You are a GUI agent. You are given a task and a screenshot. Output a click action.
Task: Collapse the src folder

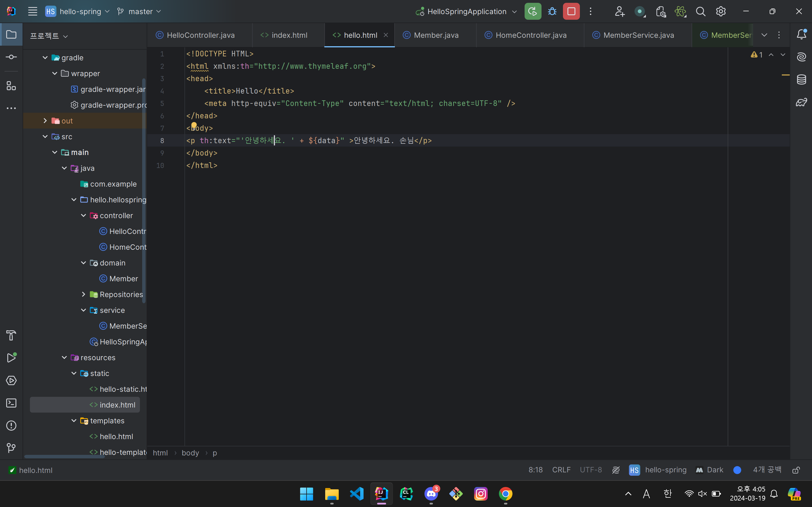click(45, 136)
